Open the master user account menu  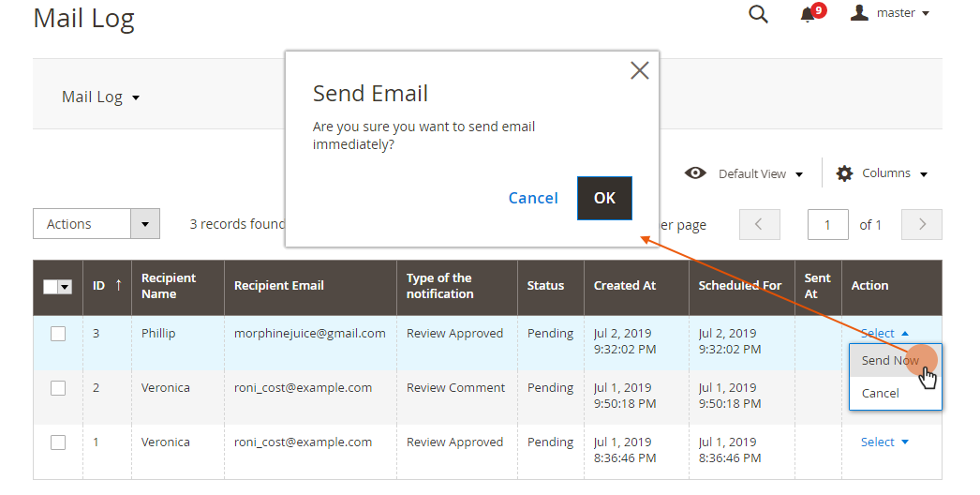(890, 12)
